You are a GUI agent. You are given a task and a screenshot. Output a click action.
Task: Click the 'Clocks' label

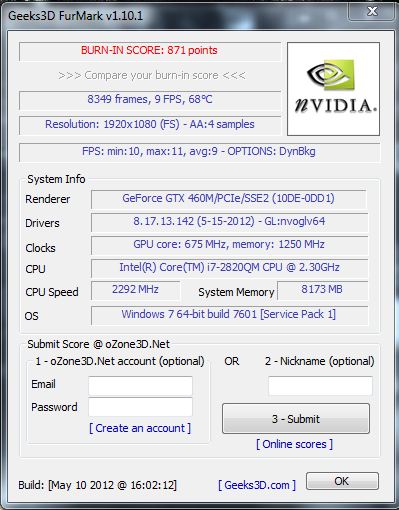coord(40,248)
